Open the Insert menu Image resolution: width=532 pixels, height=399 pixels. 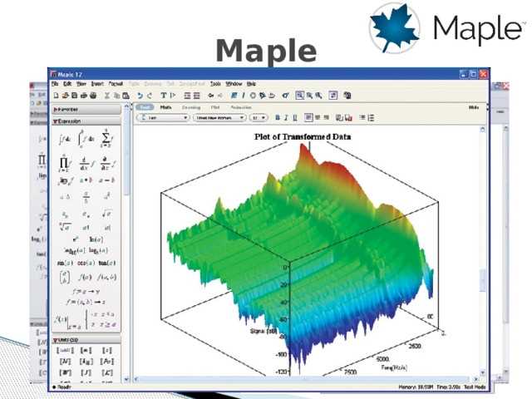click(97, 83)
